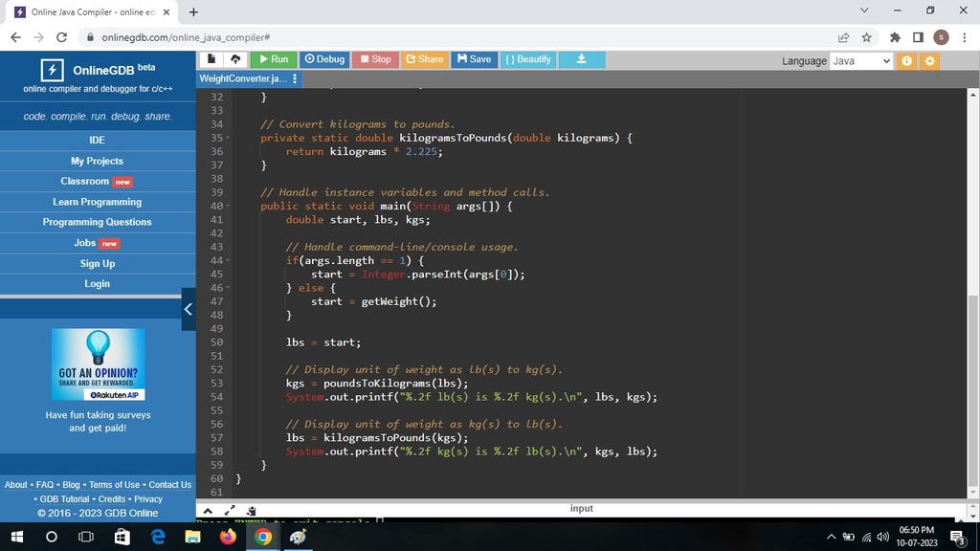Click the upload file icon
980x551 pixels.
[235, 59]
